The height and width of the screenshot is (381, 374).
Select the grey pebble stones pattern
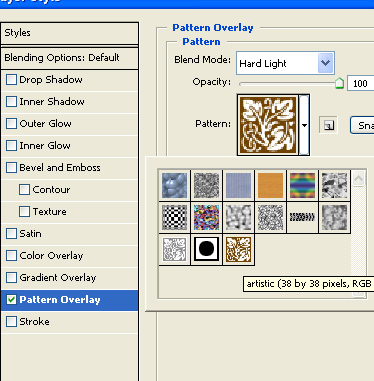coord(238,217)
